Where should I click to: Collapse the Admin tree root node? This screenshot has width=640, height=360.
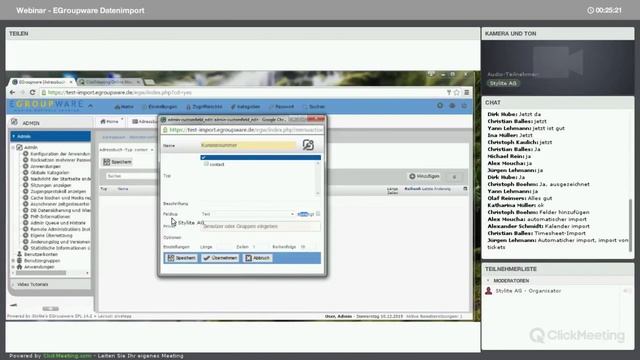tap(13, 147)
